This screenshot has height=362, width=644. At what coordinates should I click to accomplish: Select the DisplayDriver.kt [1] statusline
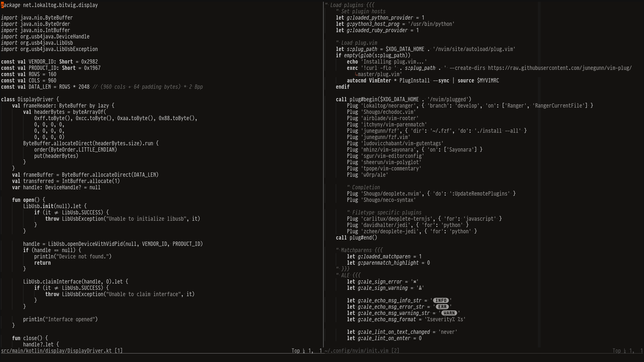point(62,351)
